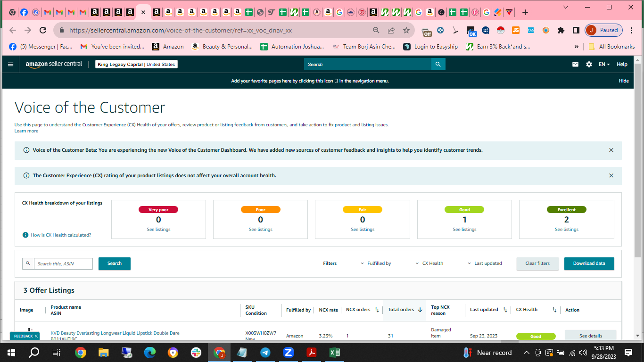Open the Windows notification center icon
The width and height of the screenshot is (644, 362).
(628, 352)
